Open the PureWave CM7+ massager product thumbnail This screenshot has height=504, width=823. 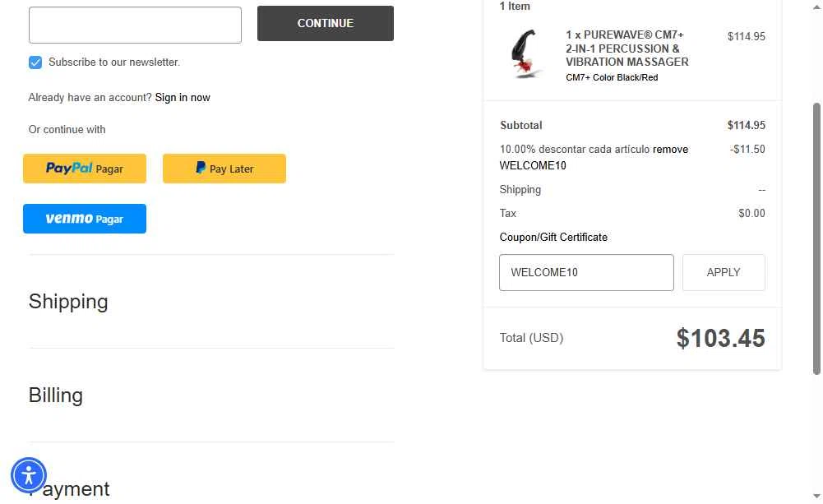[525, 54]
